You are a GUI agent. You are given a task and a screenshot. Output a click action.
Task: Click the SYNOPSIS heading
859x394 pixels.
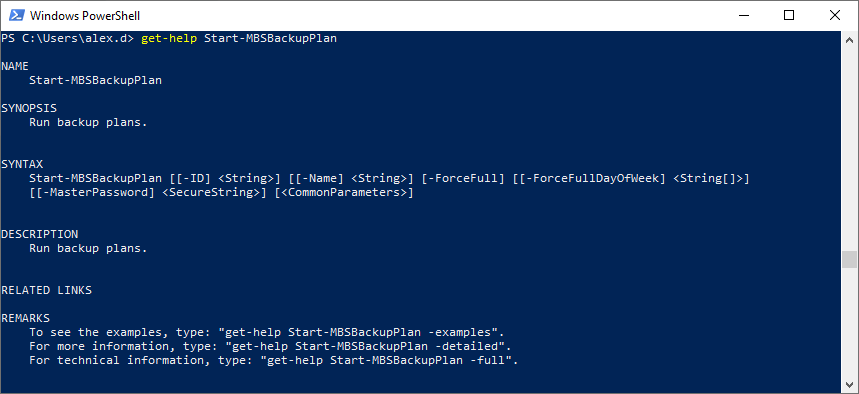tap(29, 108)
